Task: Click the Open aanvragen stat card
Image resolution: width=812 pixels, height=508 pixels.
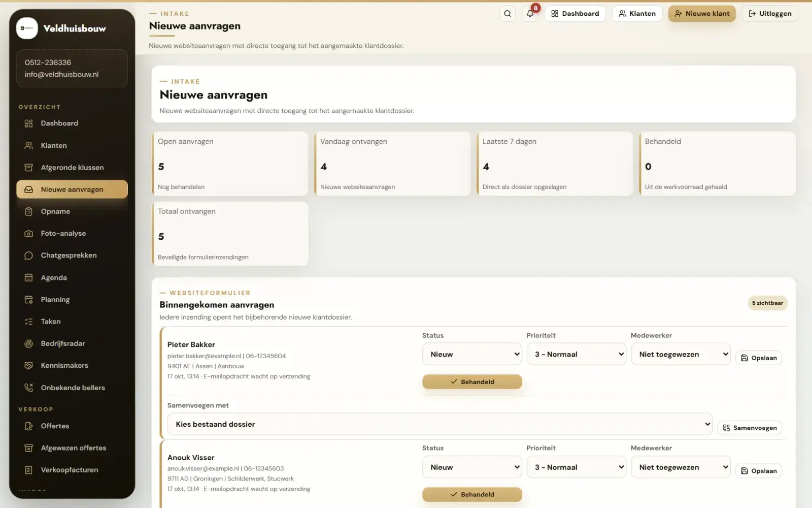Action: (230, 164)
